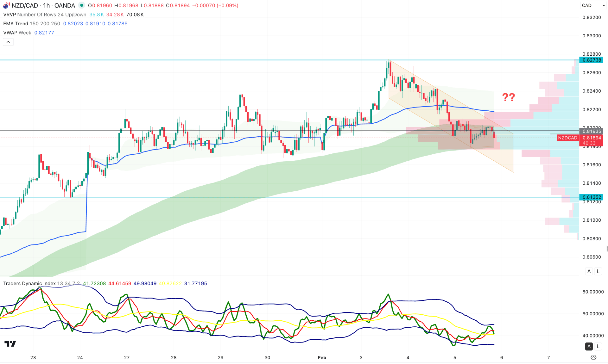Select the red '??' text annotation on the chart
The height and width of the screenshot is (364, 608).
pos(508,97)
